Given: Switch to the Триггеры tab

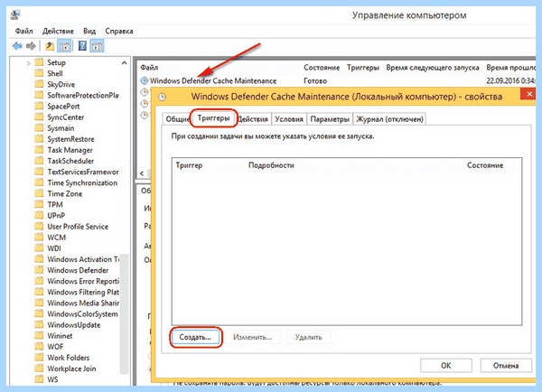Looking at the screenshot, I should click(213, 118).
